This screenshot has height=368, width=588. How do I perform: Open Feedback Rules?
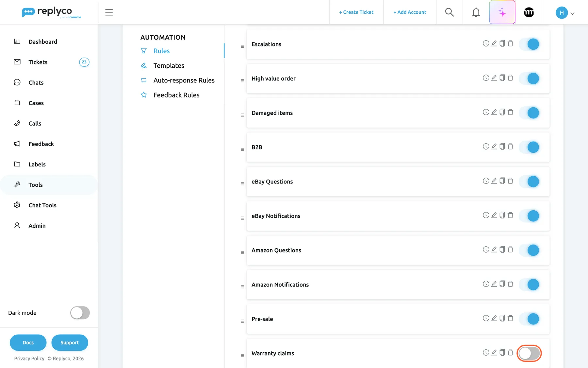click(x=176, y=95)
